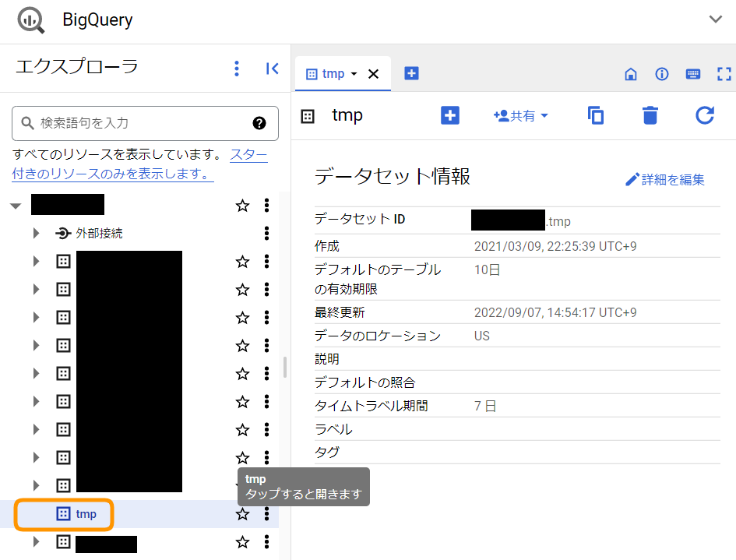Viewport: 736px width, 560px height.
Task: Star the third dataset in tree
Action: [243, 317]
